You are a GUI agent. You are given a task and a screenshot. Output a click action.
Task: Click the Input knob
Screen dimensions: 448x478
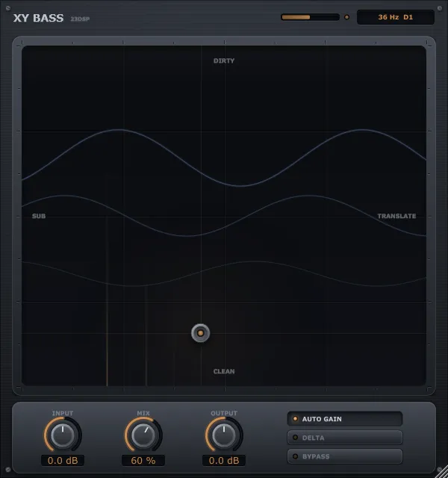[63, 435]
